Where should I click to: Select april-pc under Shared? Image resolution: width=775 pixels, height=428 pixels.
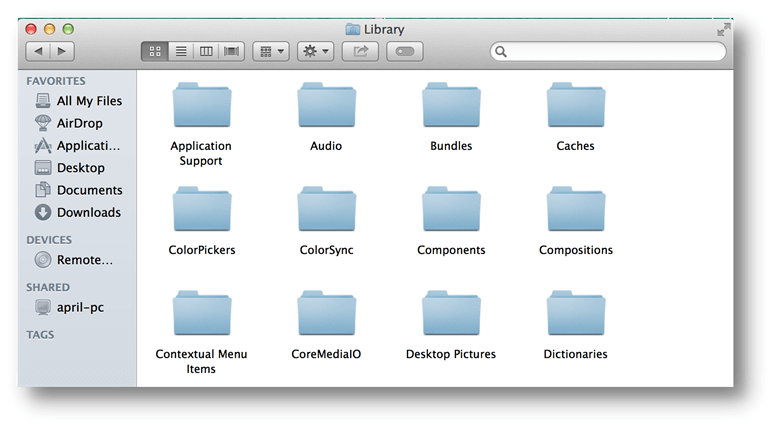[x=70, y=307]
